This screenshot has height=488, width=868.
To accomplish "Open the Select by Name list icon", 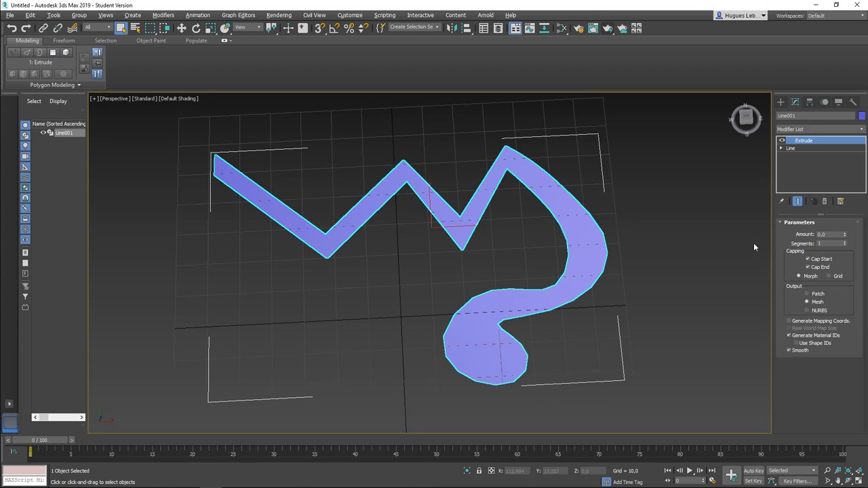I will coord(135,28).
